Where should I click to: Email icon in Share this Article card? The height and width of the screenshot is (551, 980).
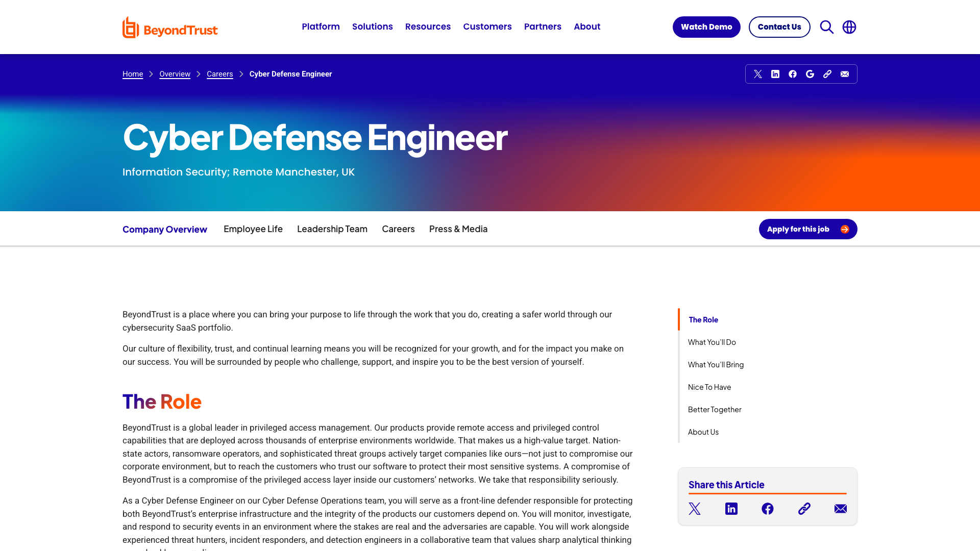coord(841,509)
